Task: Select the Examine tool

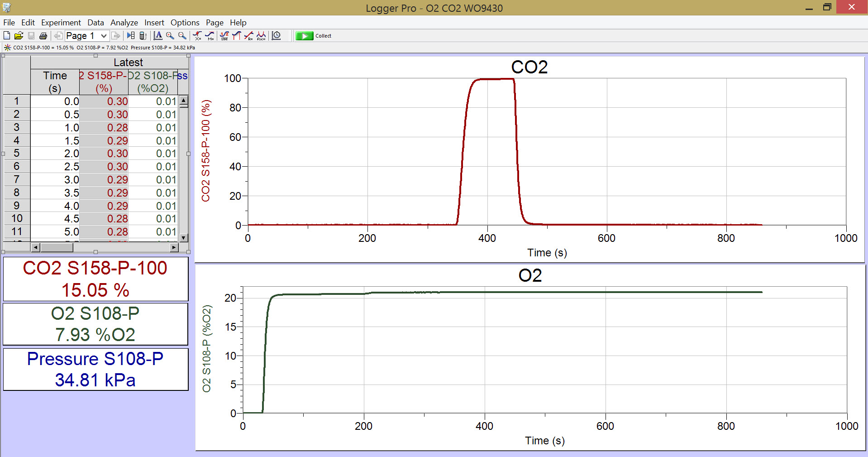Action: coord(197,35)
